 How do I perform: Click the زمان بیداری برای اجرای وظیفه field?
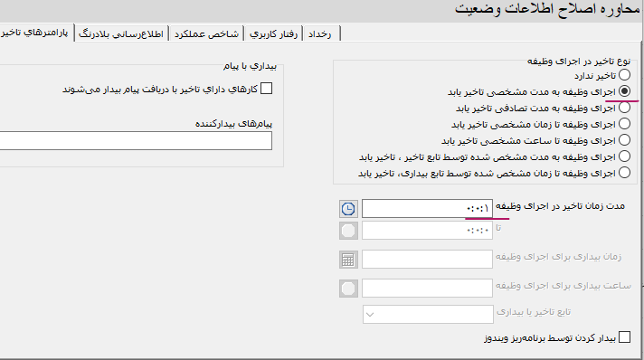tap(427, 260)
